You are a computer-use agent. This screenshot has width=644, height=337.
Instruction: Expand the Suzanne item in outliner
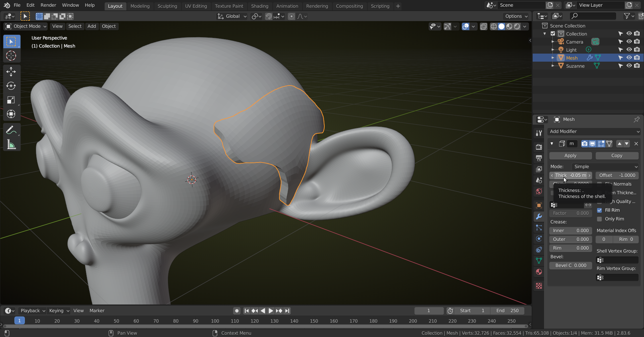click(x=553, y=66)
